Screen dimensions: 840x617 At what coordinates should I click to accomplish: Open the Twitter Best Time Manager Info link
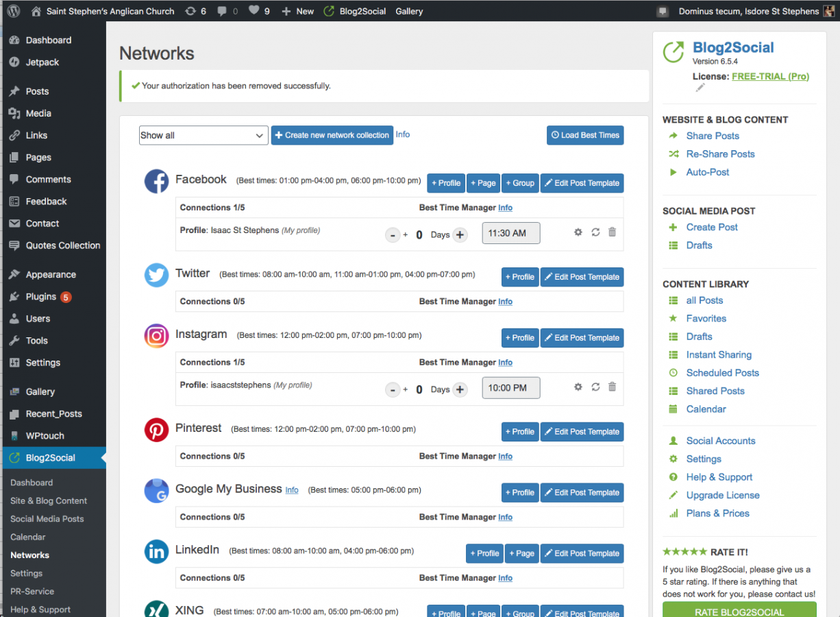pos(505,302)
